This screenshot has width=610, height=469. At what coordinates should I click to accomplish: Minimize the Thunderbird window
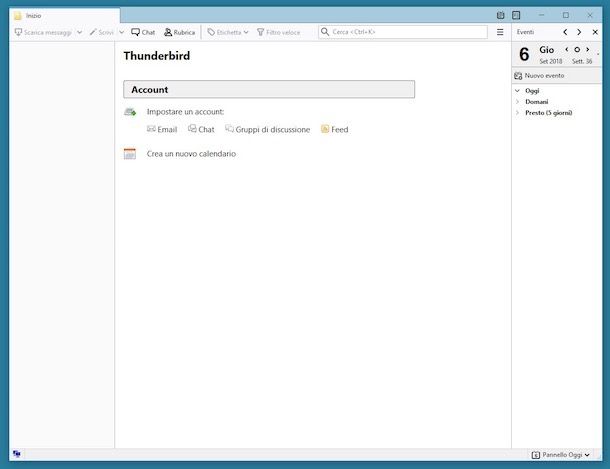[542, 15]
